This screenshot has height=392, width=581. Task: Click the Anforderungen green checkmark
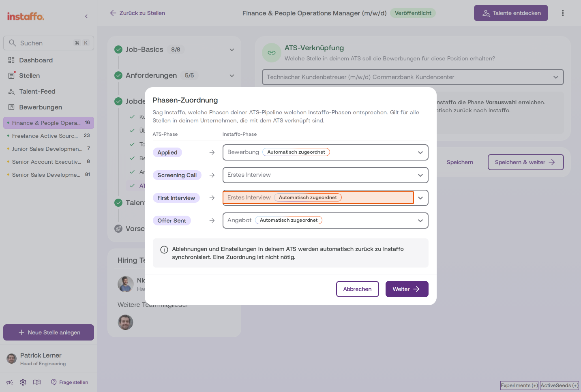(118, 75)
